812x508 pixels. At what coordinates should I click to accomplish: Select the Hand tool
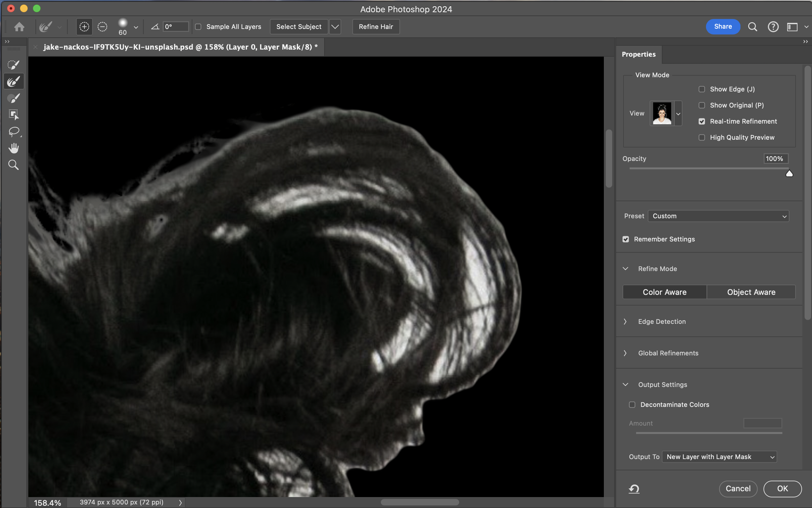pyautogui.click(x=14, y=148)
